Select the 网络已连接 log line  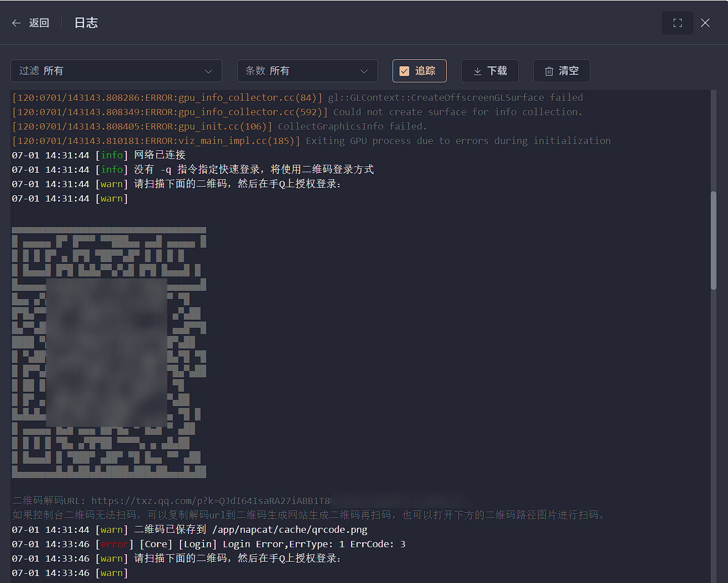(99, 155)
